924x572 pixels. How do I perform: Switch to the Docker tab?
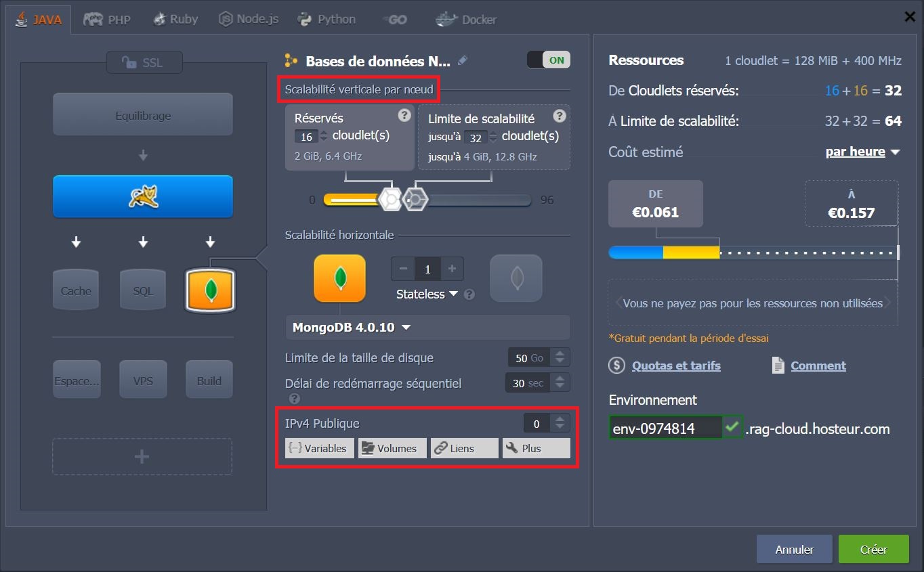point(466,19)
